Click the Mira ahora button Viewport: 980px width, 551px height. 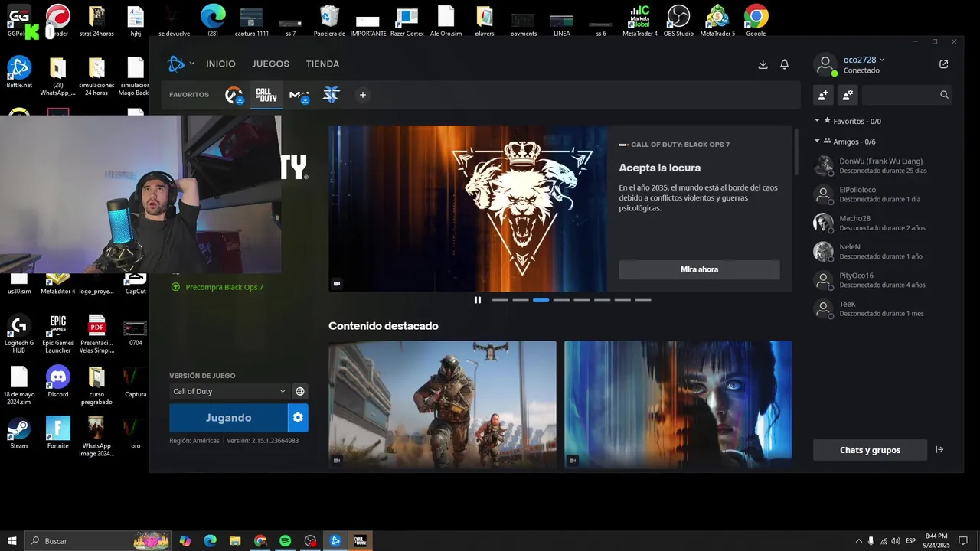pos(699,269)
